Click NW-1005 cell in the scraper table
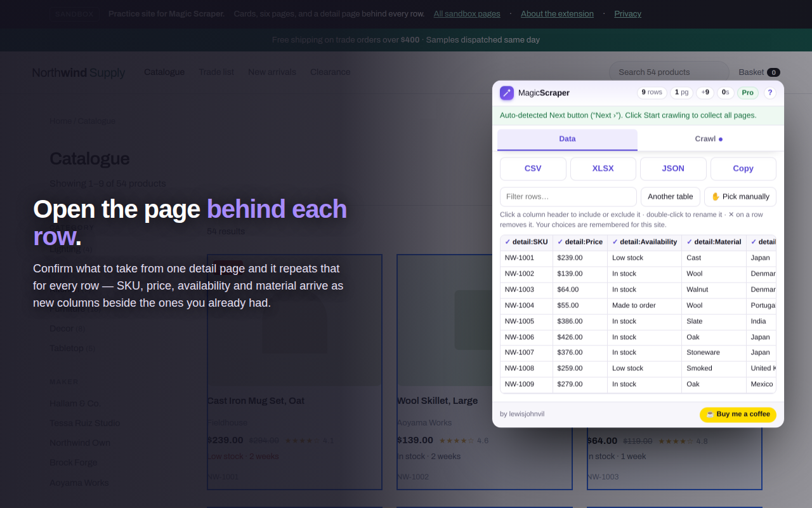 click(527, 321)
